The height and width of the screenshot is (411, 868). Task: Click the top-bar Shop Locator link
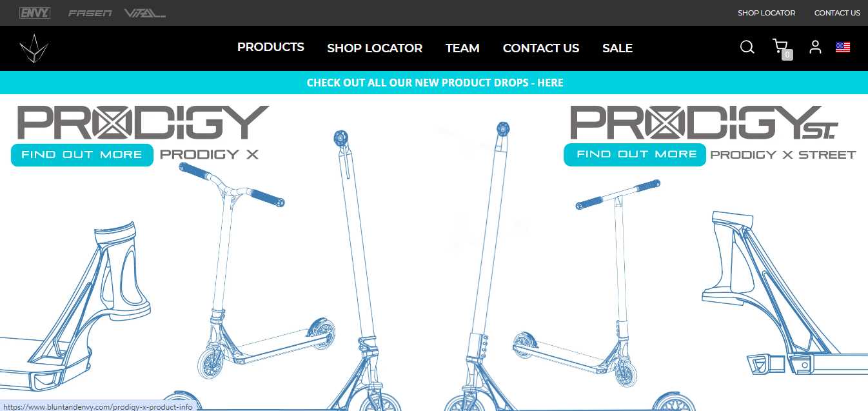767,13
